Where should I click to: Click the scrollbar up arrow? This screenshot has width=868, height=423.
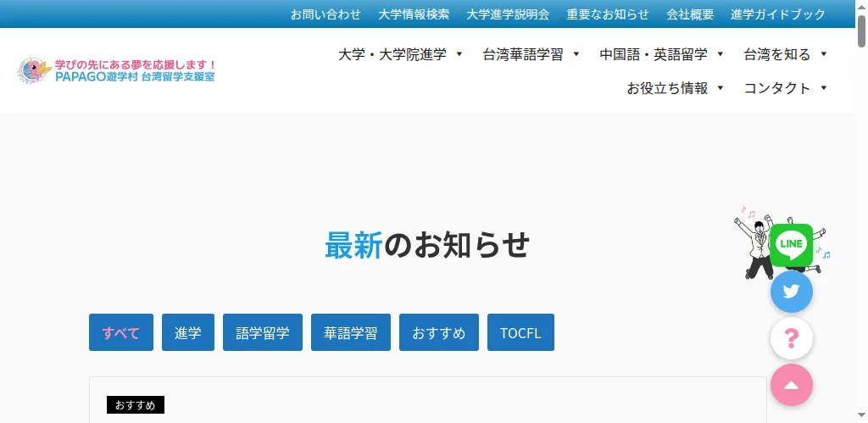pos(862,6)
